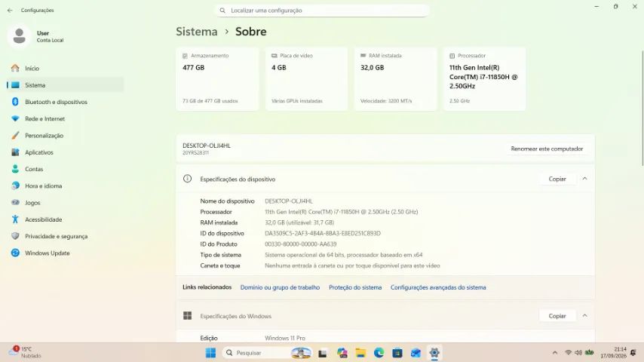Collapse the Especificações do dispositivo section
The width and height of the screenshot is (644, 362).
pyautogui.click(x=585, y=179)
